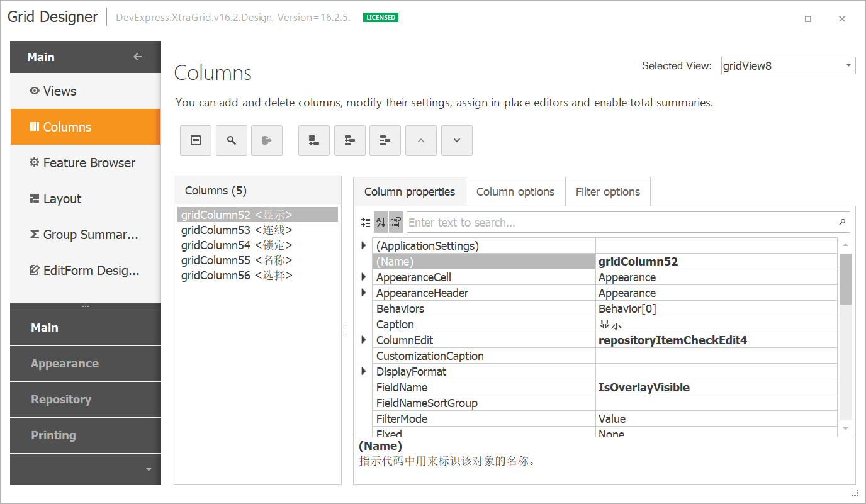Select gridColumn53 in the columns list
This screenshot has height=504, width=866.
click(257, 230)
